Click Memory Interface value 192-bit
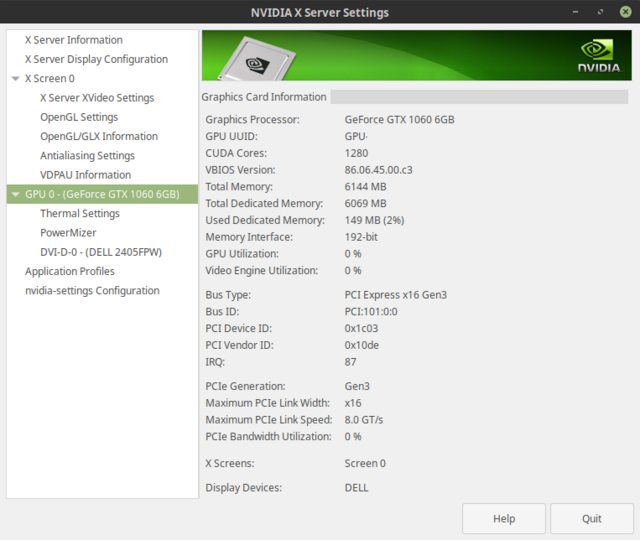Viewport: 640px width, 540px height. [361, 237]
